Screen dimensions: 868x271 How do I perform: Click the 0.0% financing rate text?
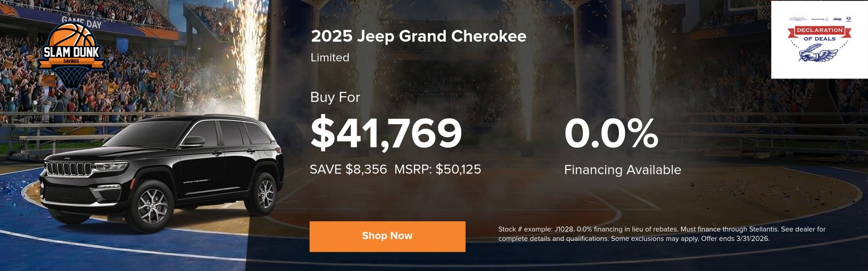[x=611, y=133]
